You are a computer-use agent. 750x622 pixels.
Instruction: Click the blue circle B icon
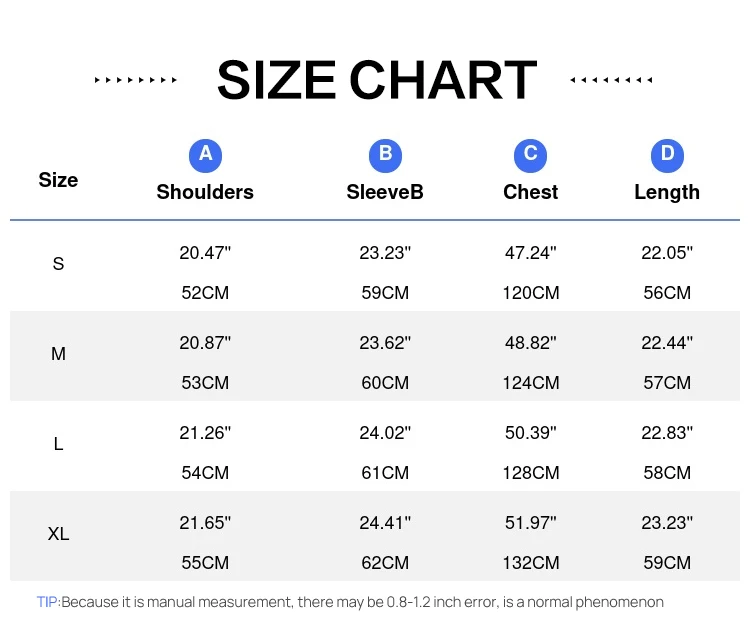385,154
